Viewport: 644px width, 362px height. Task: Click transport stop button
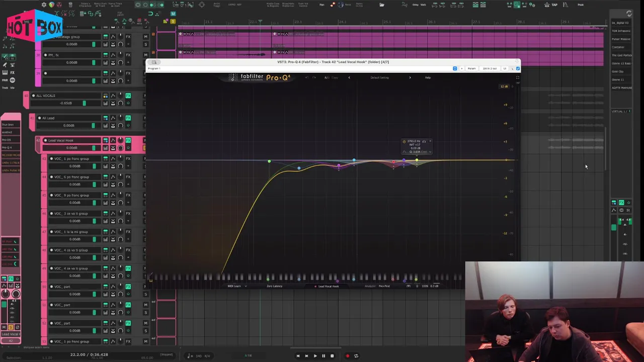[x=332, y=356]
